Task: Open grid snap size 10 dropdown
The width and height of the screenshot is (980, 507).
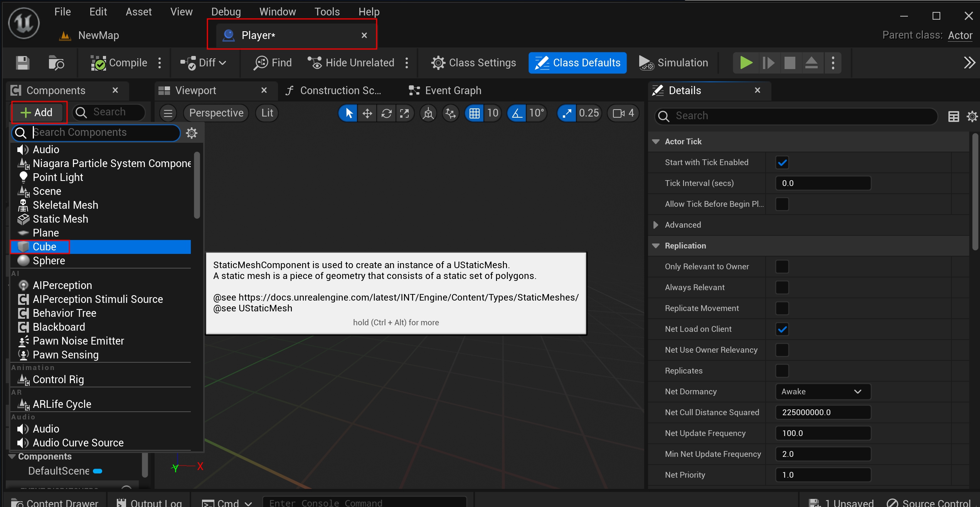Action: 493,113
